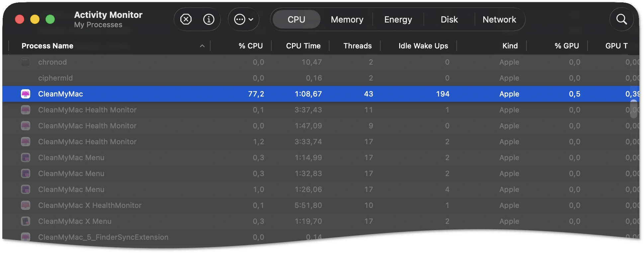Sort by the Process Name column header
The width and height of the screenshot is (644, 253).
tap(47, 46)
